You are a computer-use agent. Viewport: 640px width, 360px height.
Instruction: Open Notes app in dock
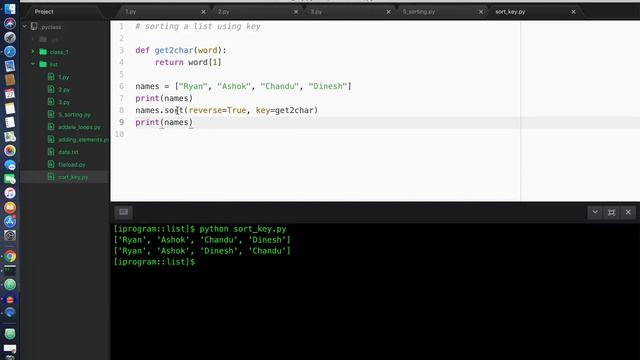10,108
